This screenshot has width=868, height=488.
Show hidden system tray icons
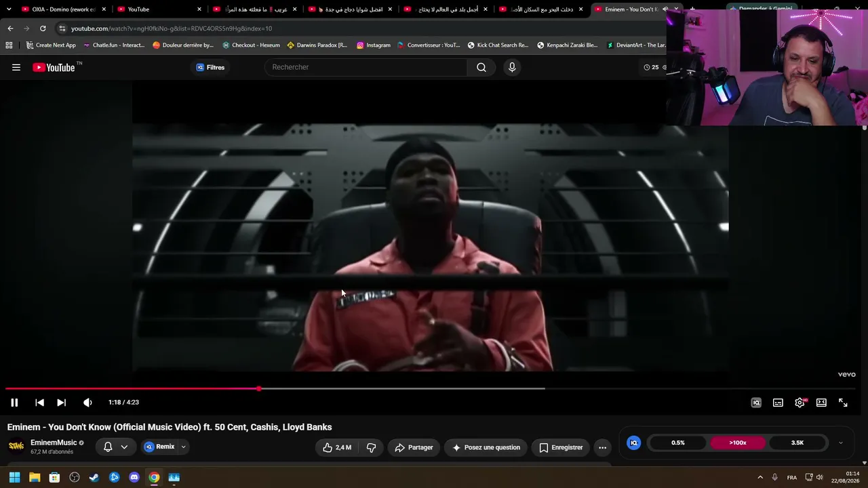pyautogui.click(x=760, y=477)
